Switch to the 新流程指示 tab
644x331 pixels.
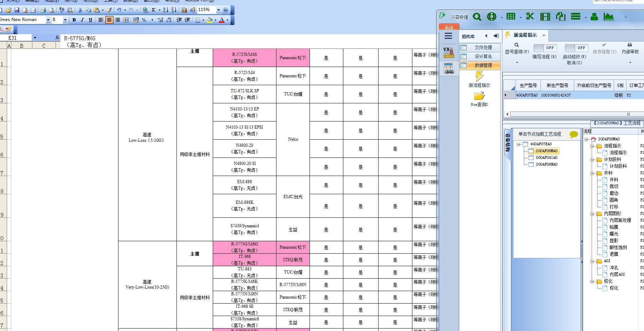525,35
